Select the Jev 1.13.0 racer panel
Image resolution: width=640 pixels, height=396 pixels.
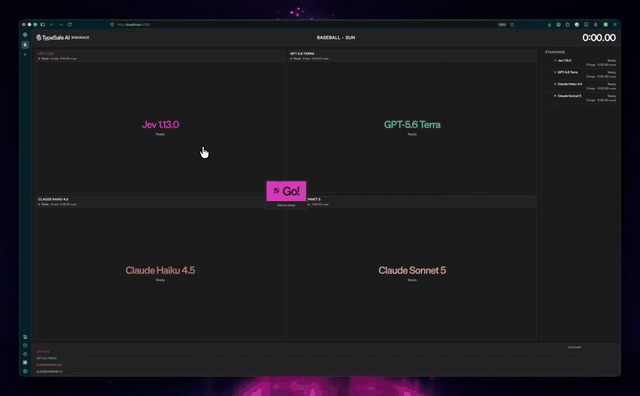tap(160, 122)
